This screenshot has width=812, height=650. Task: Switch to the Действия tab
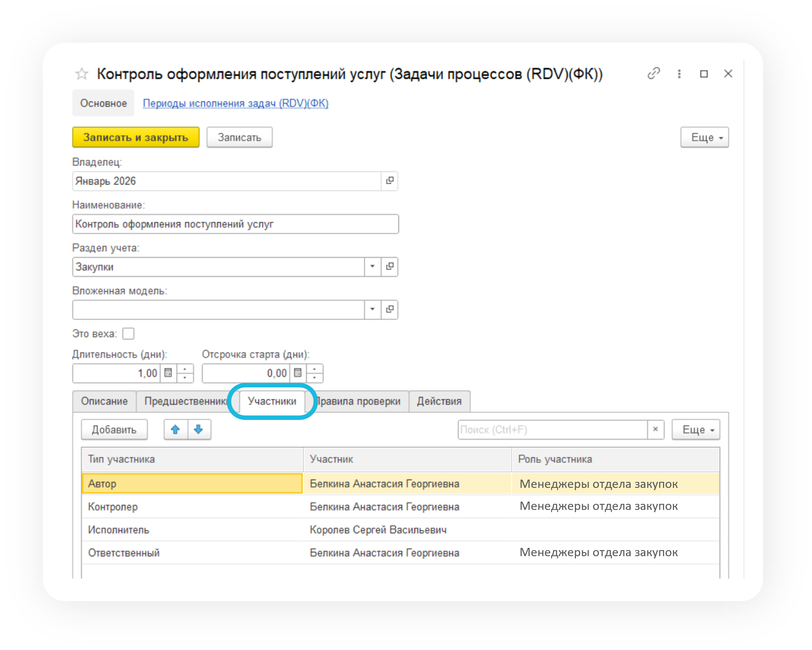pyautogui.click(x=439, y=401)
